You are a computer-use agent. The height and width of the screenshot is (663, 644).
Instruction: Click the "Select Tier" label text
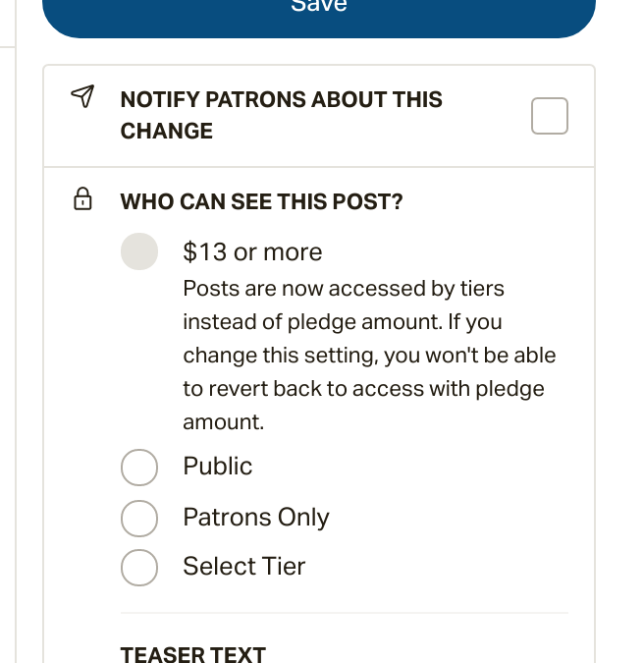tap(244, 567)
